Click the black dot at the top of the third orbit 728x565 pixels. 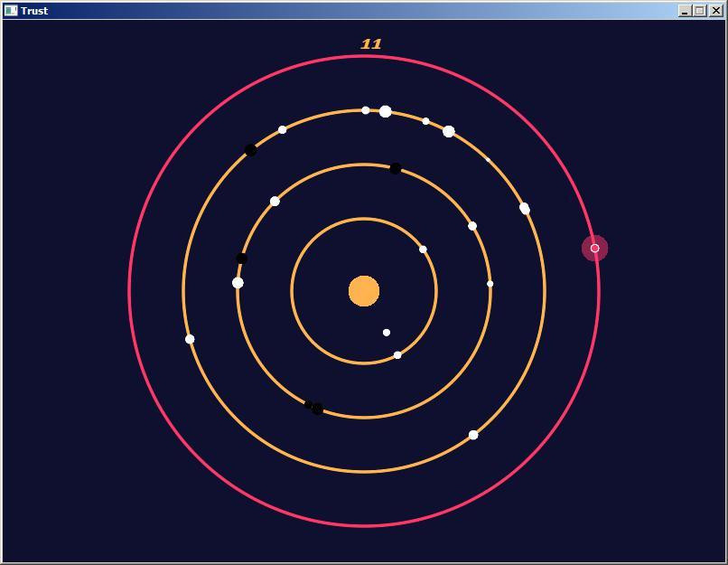pyautogui.click(x=395, y=166)
